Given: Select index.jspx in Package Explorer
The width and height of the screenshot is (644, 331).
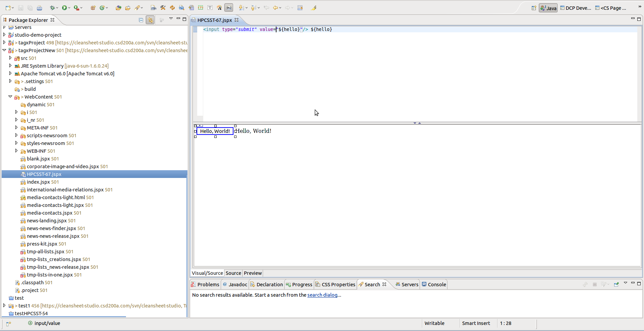Looking at the screenshot, I should [x=38, y=182].
